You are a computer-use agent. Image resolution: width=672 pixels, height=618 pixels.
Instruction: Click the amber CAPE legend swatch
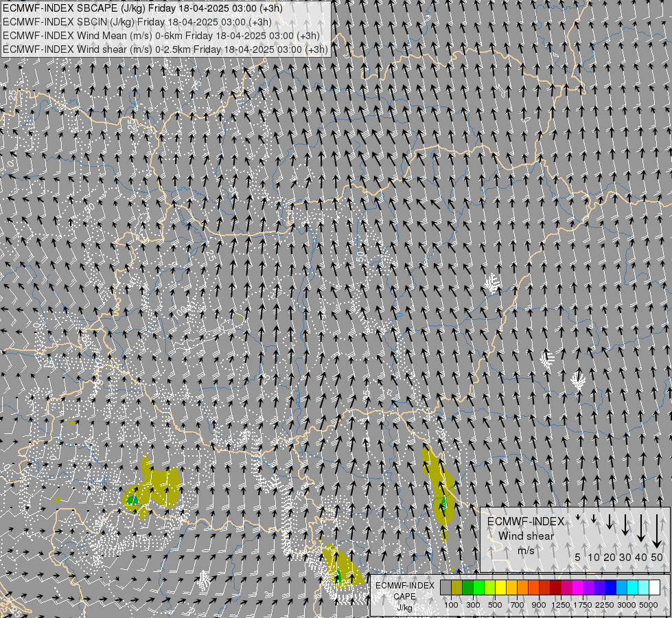[512, 587]
